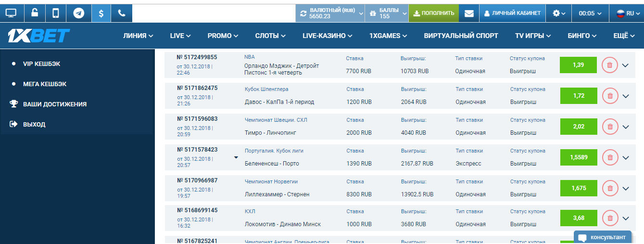Click the desktop monitor icon in top bar
Screen dimensions: 644x244
tap(11, 13)
